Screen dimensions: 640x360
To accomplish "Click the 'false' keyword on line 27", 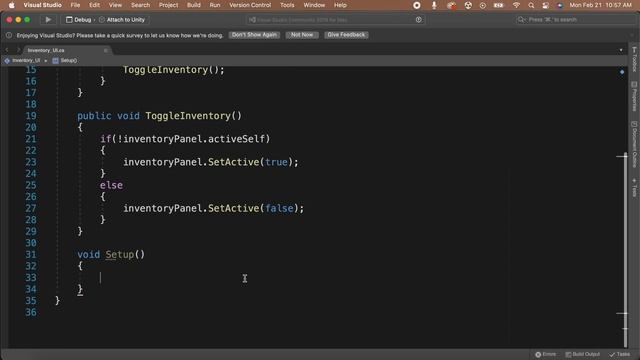I will point(279,208).
